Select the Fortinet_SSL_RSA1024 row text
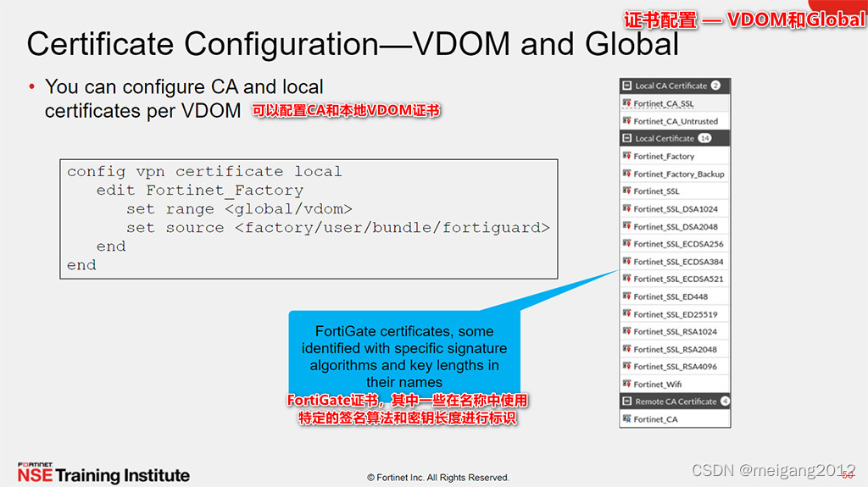 pyautogui.click(x=676, y=332)
